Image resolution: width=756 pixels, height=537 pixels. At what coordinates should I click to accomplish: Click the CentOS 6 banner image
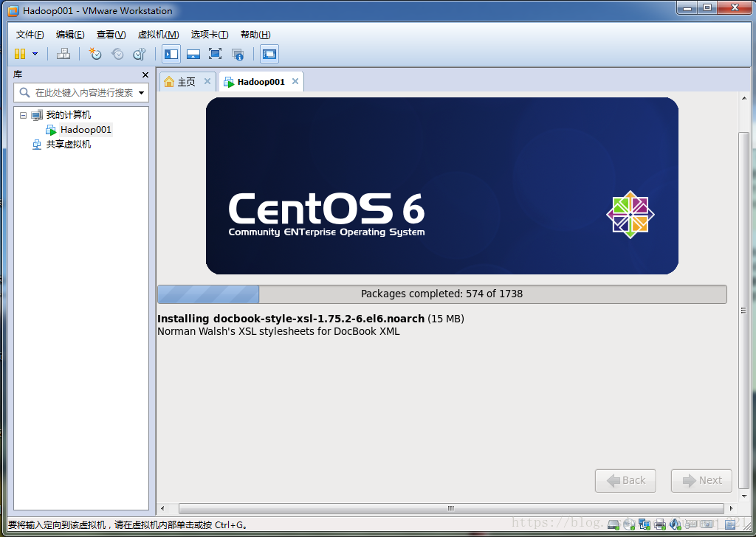point(441,186)
